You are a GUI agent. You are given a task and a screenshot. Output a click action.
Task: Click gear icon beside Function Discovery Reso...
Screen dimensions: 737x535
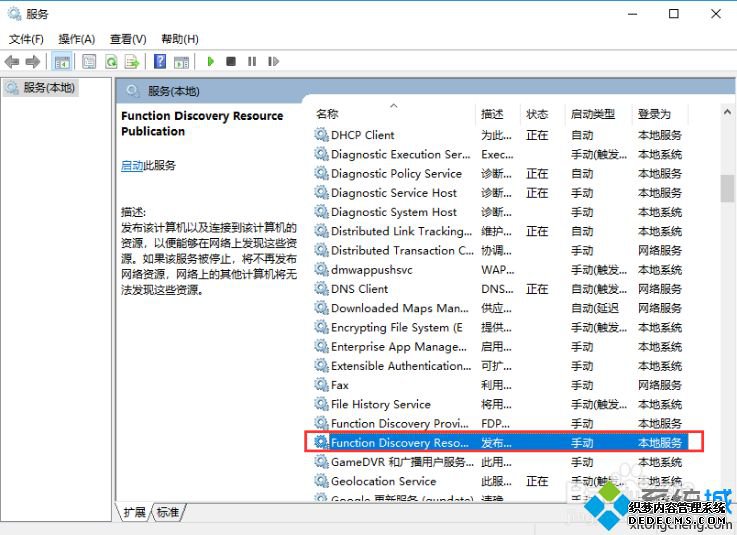(x=321, y=443)
